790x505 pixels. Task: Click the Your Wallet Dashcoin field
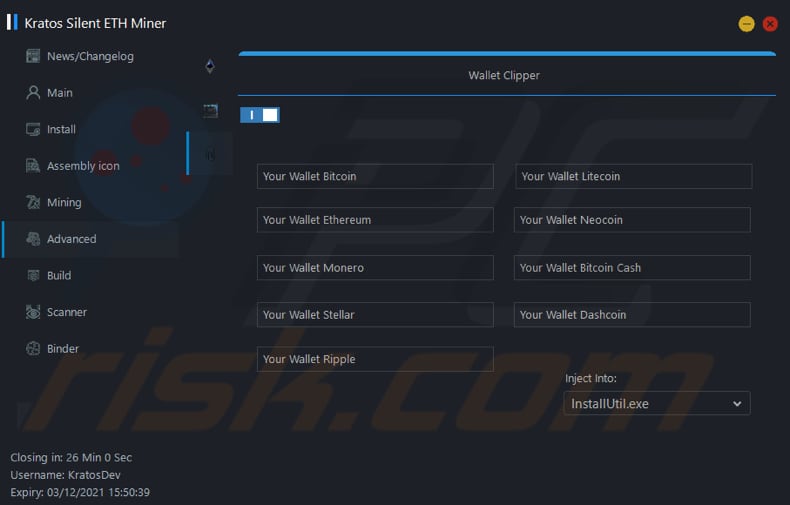point(632,315)
